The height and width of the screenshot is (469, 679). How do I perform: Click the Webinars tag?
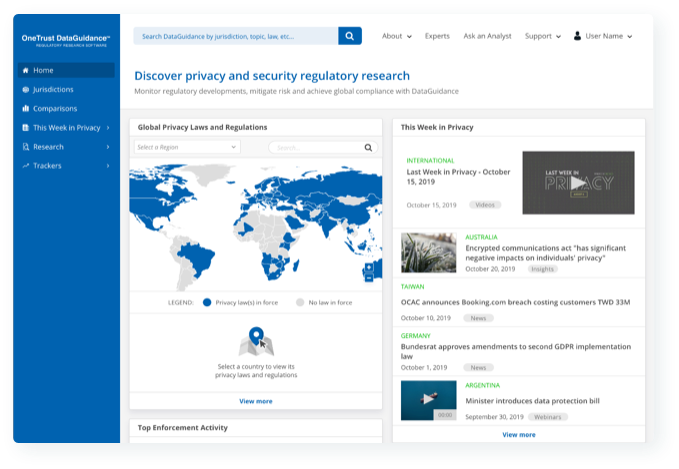(547, 417)
